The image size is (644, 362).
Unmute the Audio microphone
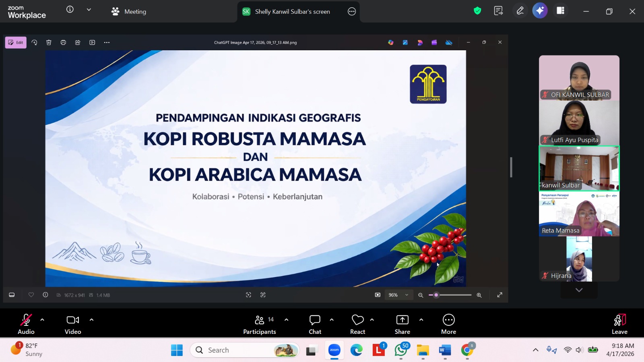[x=26, y=324]
